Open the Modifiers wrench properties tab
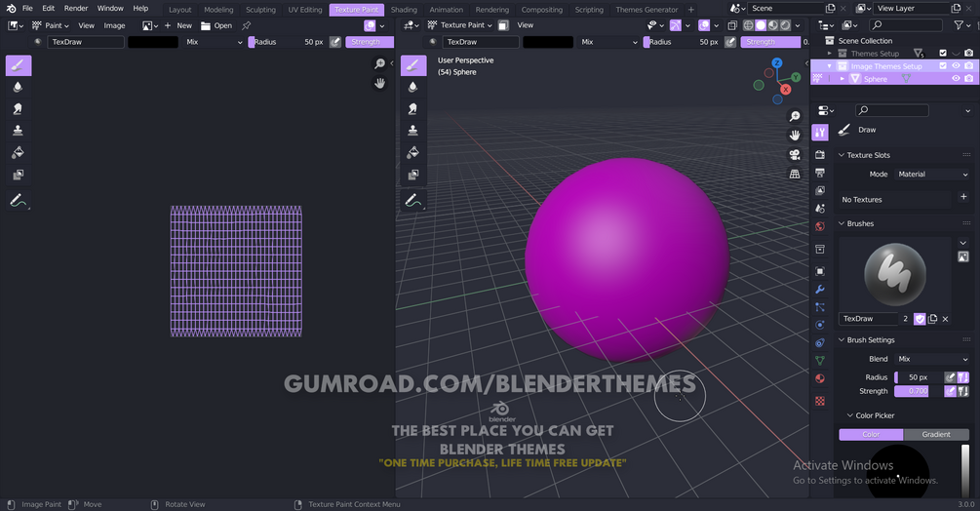 pos(820,290)
